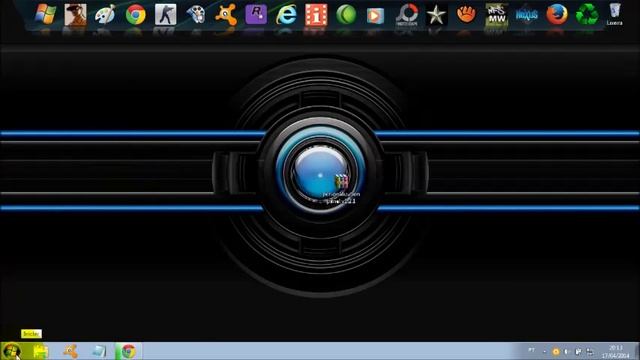Open the red-grey circular ring icon

407,15
